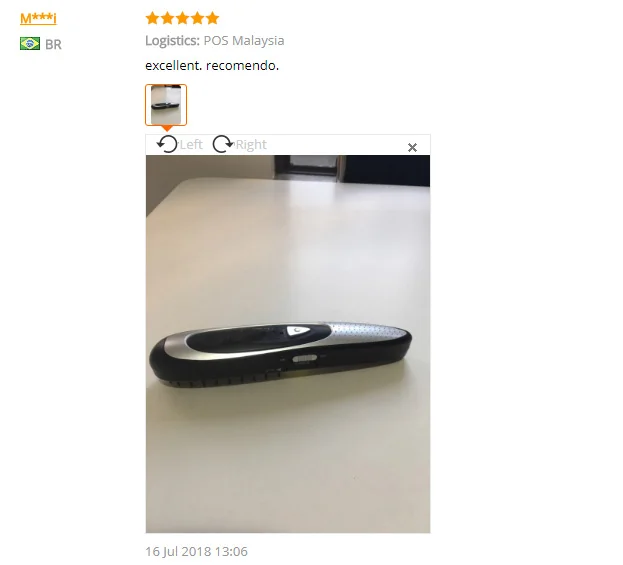The image size is (623, 565).
Task: Click the third orange rating star
Action: pos(183,18)
